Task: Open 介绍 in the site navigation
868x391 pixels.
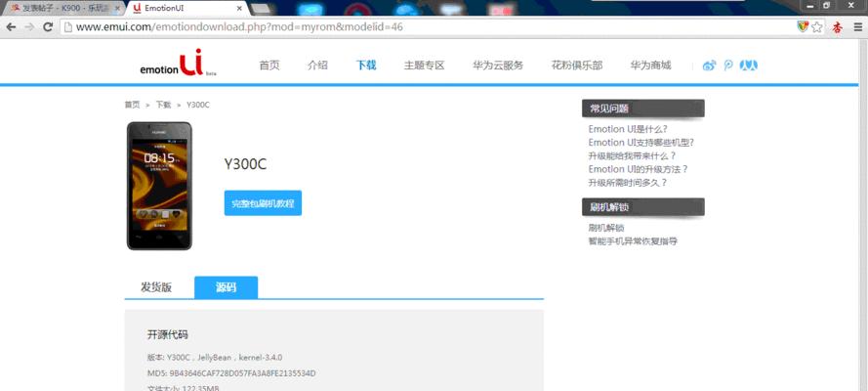Action: click(317, 65)
